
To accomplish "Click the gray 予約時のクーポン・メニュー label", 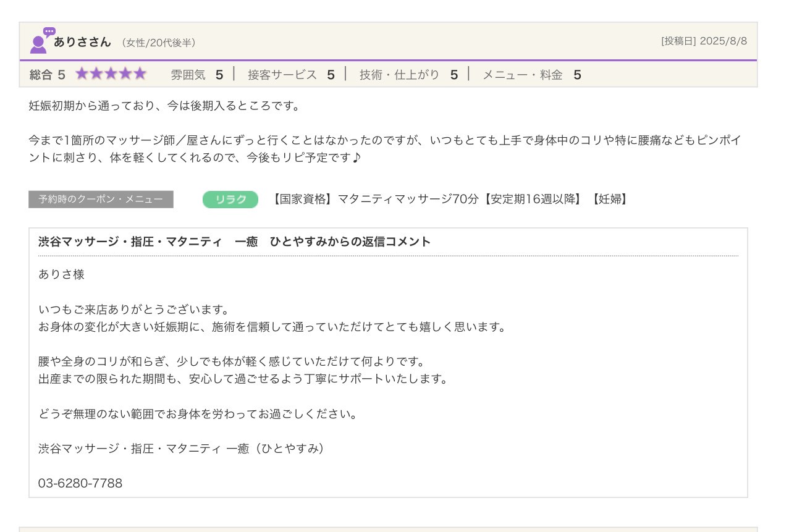I will coord(101,200).
